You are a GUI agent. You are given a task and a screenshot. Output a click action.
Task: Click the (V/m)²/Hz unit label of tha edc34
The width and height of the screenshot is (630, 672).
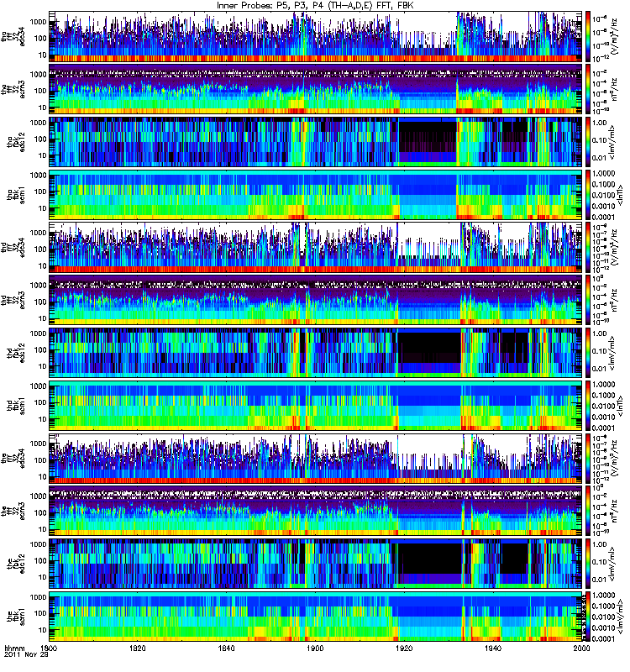[x=614, y=37]
